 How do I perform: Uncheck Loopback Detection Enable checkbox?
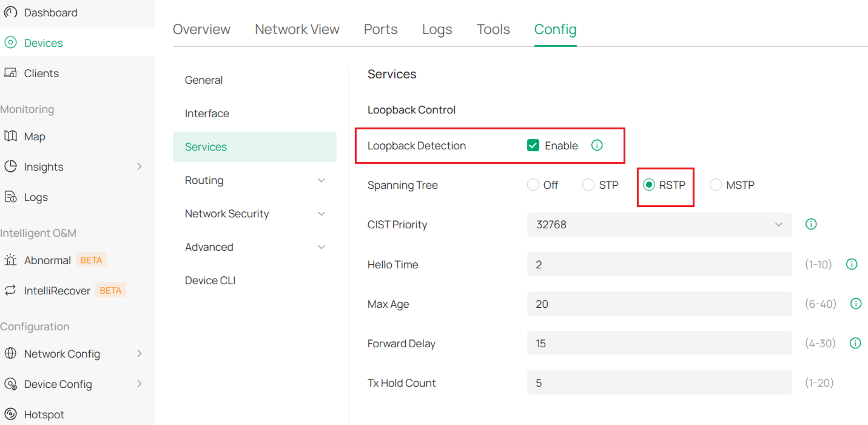(533, 145)
